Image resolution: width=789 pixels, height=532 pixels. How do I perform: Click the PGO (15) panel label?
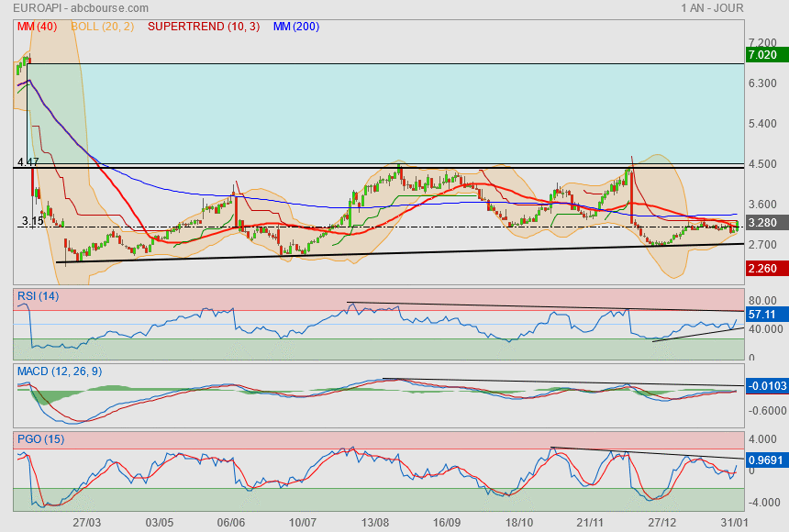coord(40,438)
